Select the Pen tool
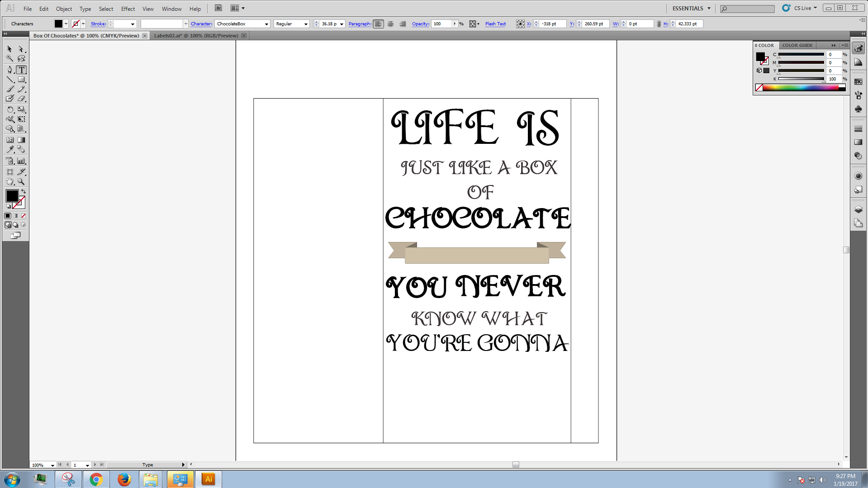The height and width of the screenshot is (488, 868). [x=9, y=70]
